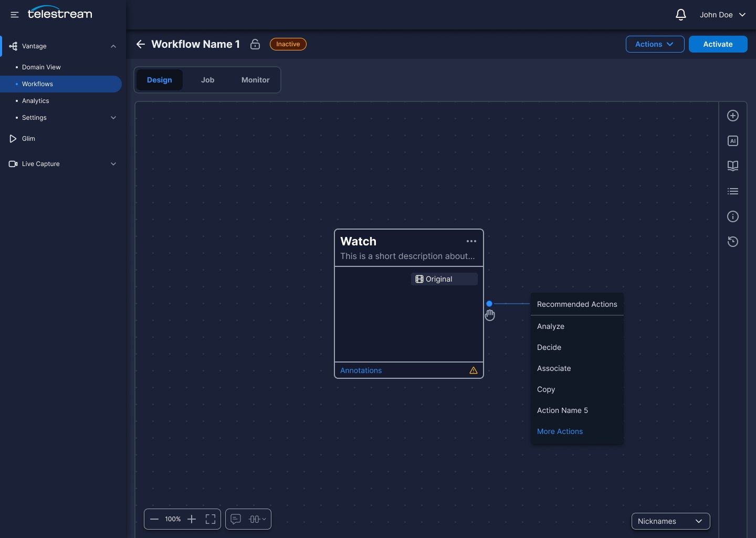Expand the Settings submenu chevron
The width and height of the screenshot is (756, 538).
pyautogui.click(x=113, y=118)
